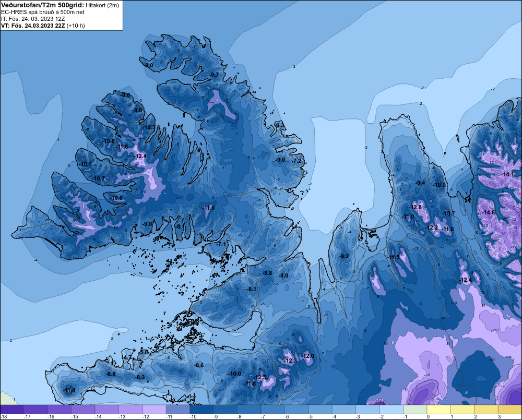Viewport: 522px width, 420px height.
Task: Click the -12.5 temperature label
Action: [x=259, y=377]
